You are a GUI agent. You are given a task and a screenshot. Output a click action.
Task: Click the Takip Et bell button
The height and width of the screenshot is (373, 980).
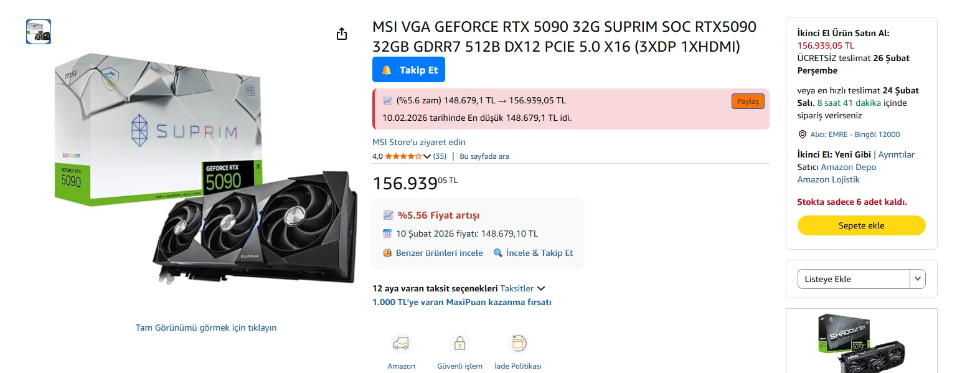point(408,70)
